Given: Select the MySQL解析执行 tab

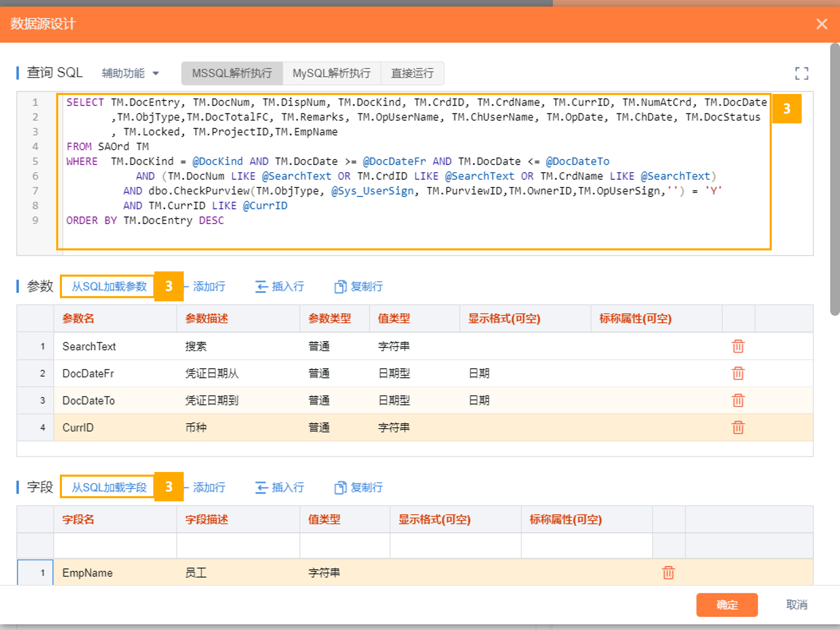Looking at the screenshot, I should click(x=332, y=73).
